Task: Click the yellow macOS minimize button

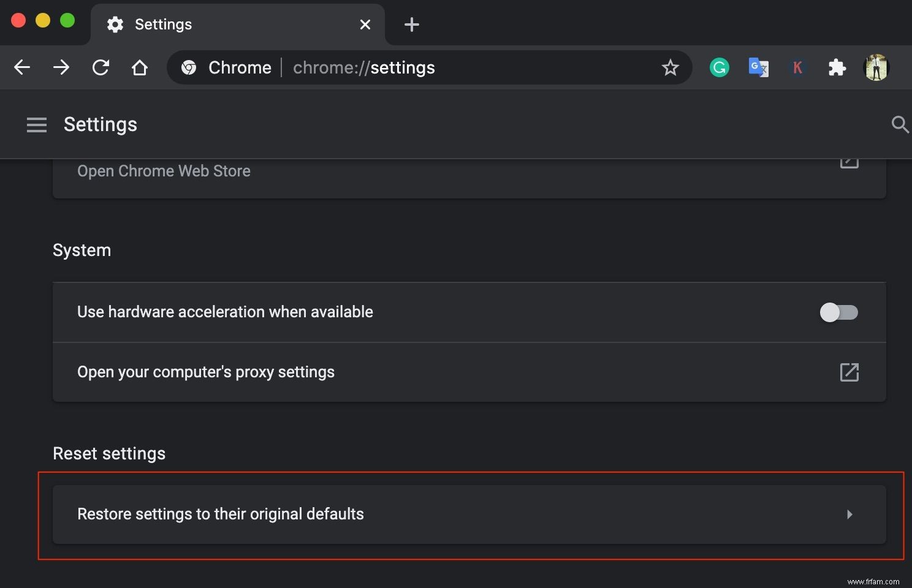Action: (x=43, y=20)
